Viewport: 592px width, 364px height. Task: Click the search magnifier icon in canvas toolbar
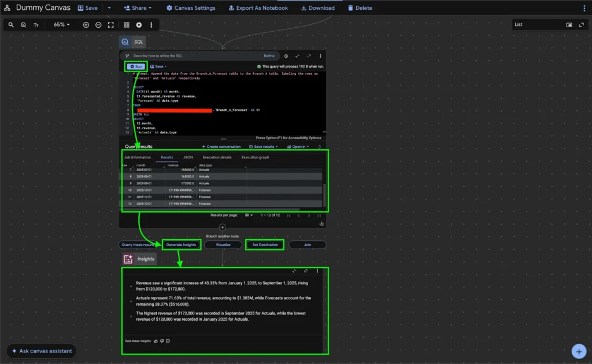[11, 25]
